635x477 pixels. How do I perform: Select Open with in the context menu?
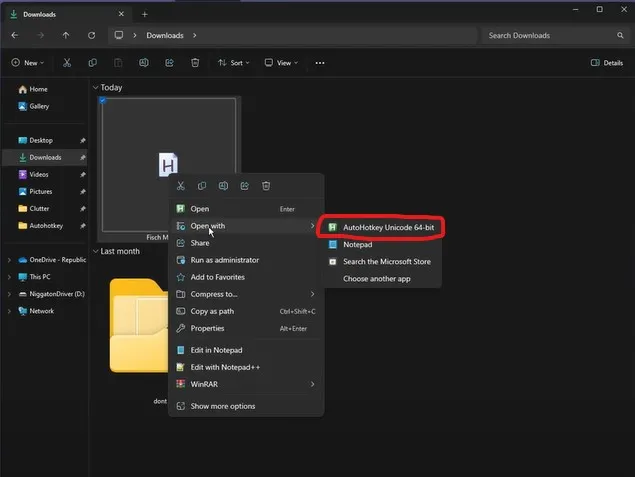(x=246, y=226)
